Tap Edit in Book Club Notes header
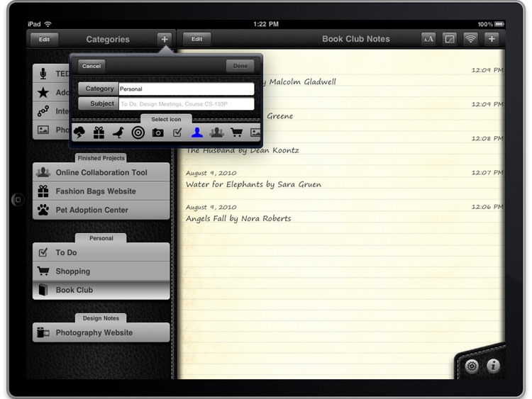Image resolution: width=532 pixels, height=399 pixels. pyautogui.click(x=196, y=39)
